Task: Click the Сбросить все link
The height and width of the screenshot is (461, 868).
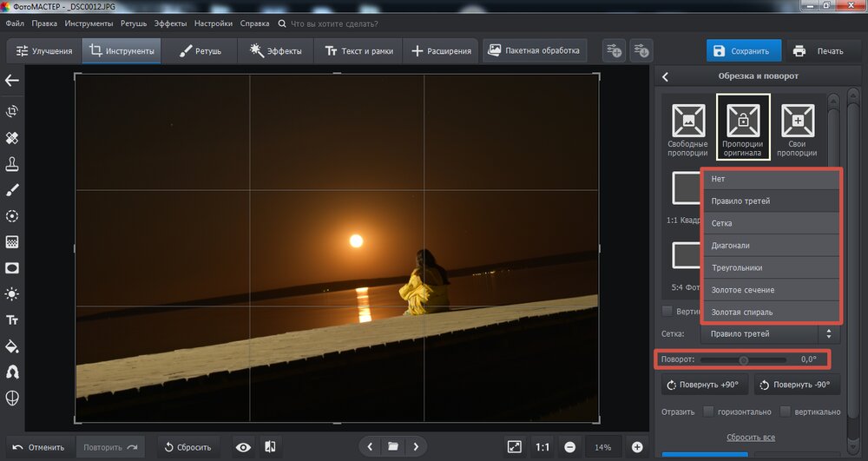Action: pyautogui.click(x=750, y=437)
